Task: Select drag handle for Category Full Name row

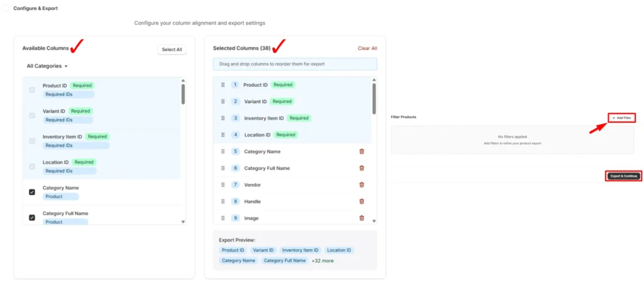Action: tap(223, 168)
